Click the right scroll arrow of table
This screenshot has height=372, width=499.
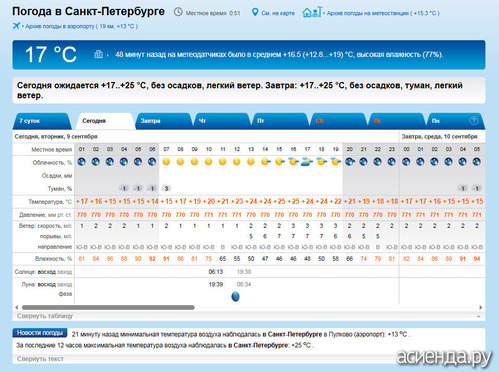tap(480, 307)
